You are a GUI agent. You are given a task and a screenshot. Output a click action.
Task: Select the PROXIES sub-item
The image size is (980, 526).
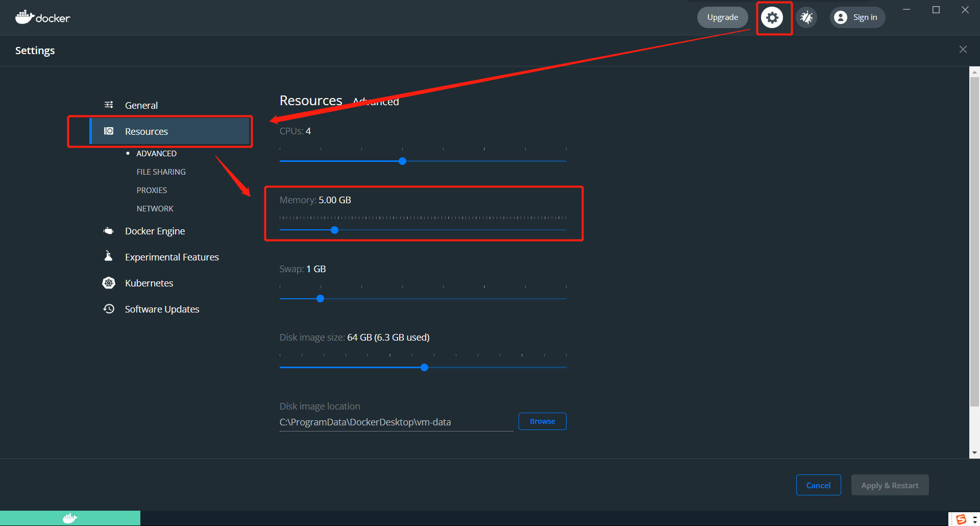(152, 190)
